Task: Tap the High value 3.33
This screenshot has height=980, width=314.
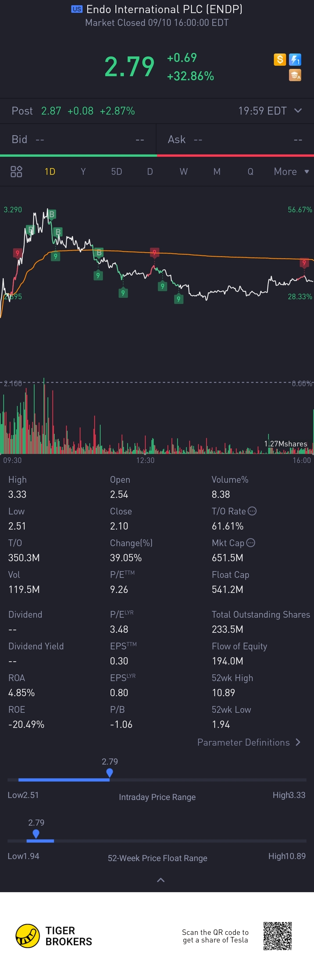Action: pos(17,494)
